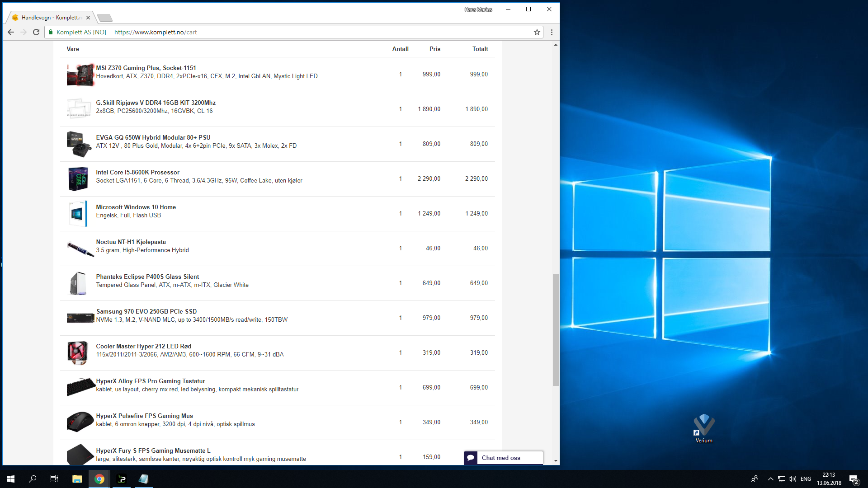The width and height of the screenshot is (868, 488).
Task: Open the taskbar clock and calendar
Action: (x=829, y=479)
